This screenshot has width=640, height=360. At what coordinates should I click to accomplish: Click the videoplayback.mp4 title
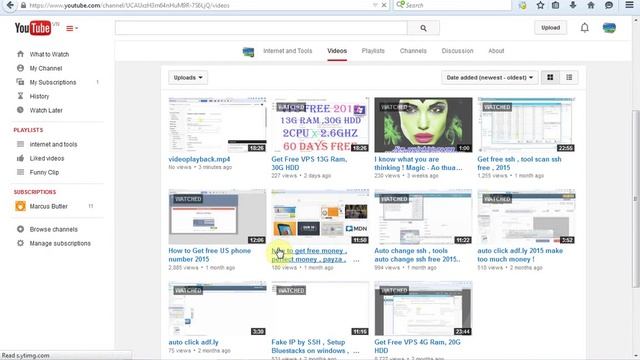click(199, 159)
